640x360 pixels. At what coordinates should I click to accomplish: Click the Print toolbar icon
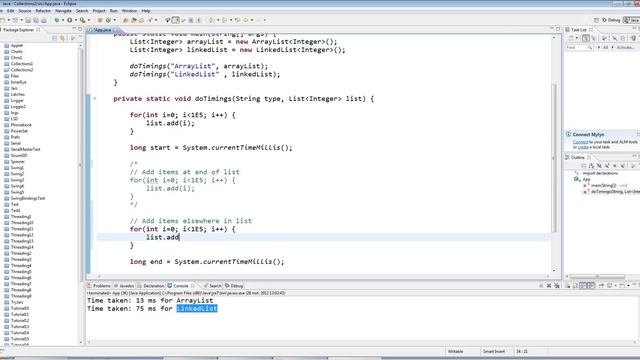click(x=44, y=20)
